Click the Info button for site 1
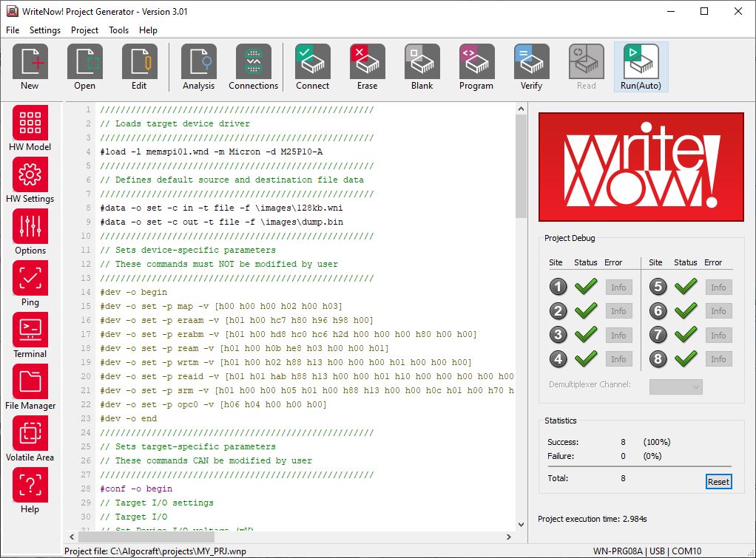Viewport: 756px width, 558px height. pyautogui.click(x=618, y=287)
